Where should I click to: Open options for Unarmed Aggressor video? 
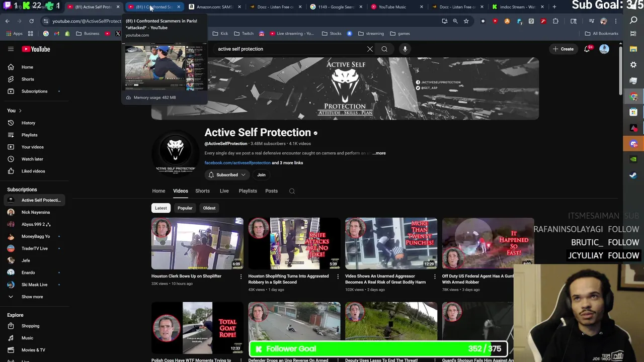[435, 277]
